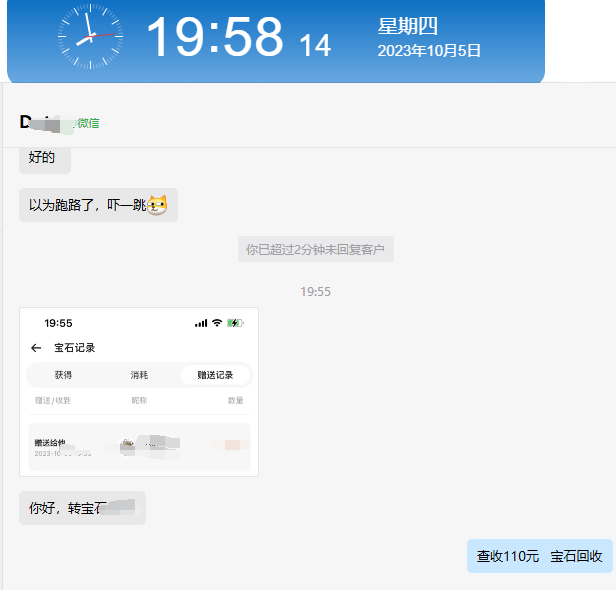Viewport: 616px width, 590px height.
Task: Click the doge emoji in the message
Action: click(157, 205)
